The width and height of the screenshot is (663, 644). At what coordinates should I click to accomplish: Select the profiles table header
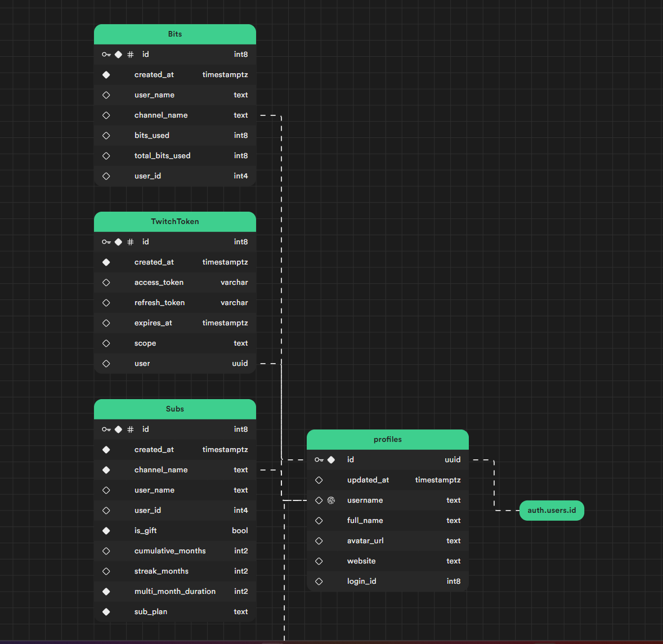click(x=388, y=440)
